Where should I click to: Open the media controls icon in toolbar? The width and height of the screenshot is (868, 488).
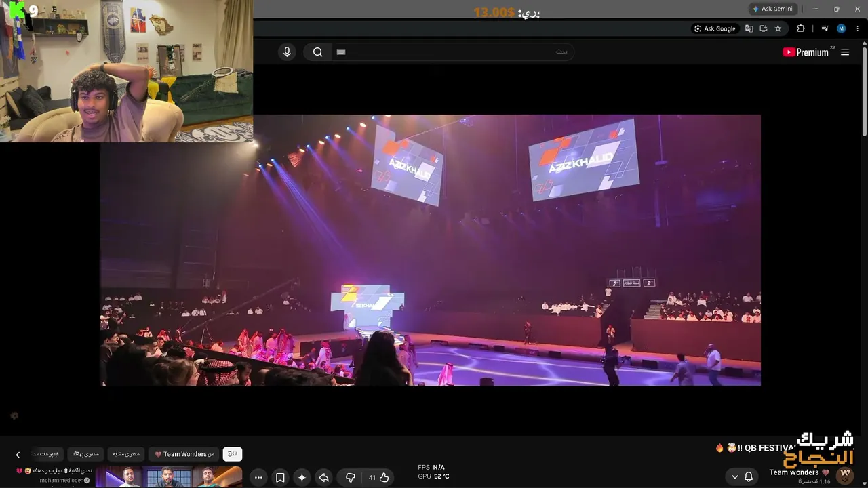(825, 28)
